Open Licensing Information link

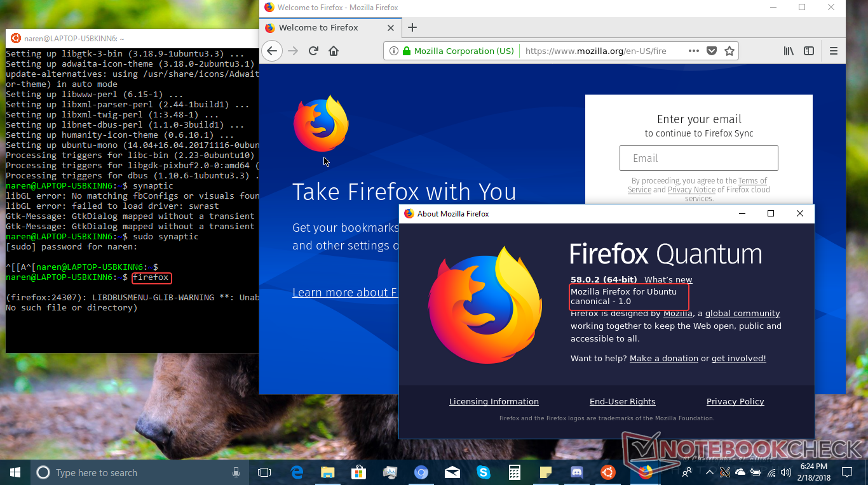[494, 401]
